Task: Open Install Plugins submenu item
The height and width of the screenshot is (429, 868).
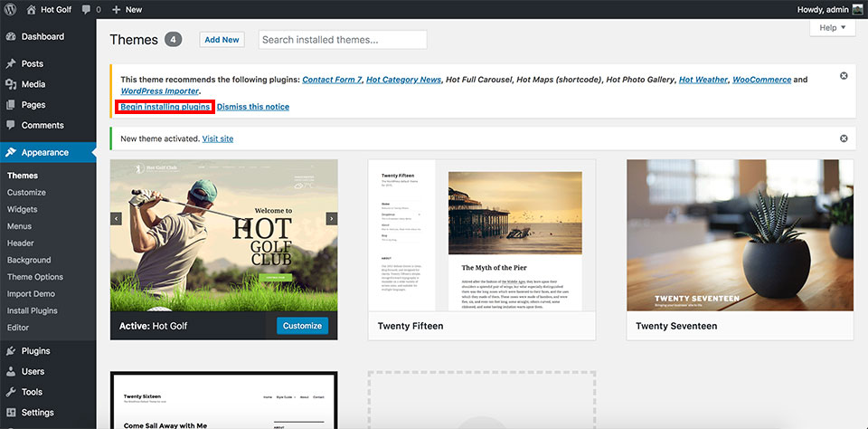Action: [33, 311]
